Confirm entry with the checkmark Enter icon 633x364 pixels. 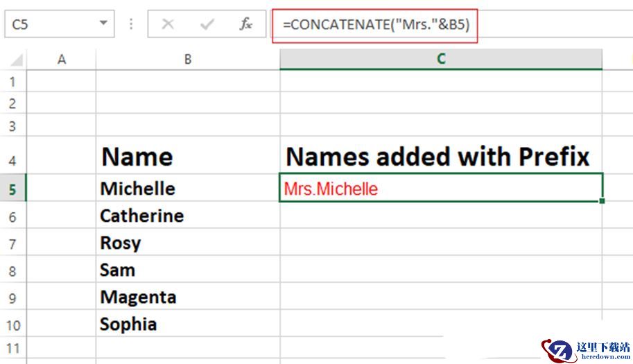(x=207, y=24)
